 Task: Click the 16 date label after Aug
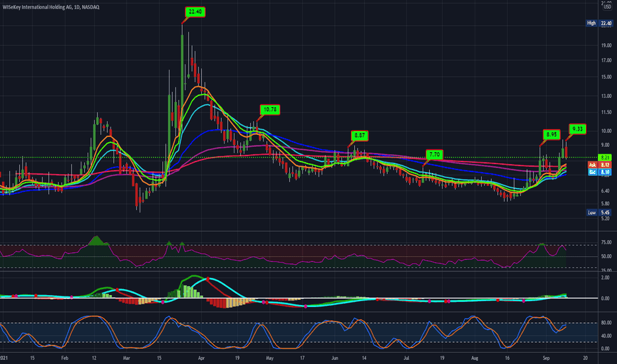[x=507, y=358]
